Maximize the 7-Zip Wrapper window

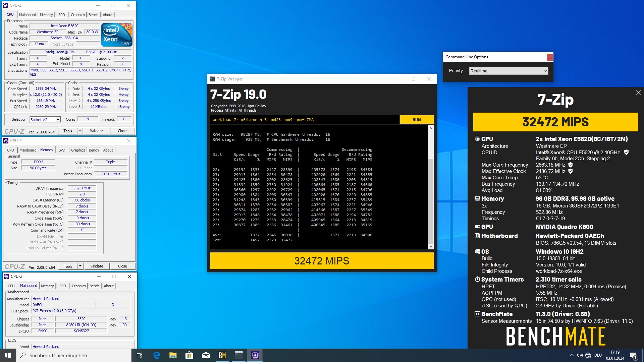[414, 79]
